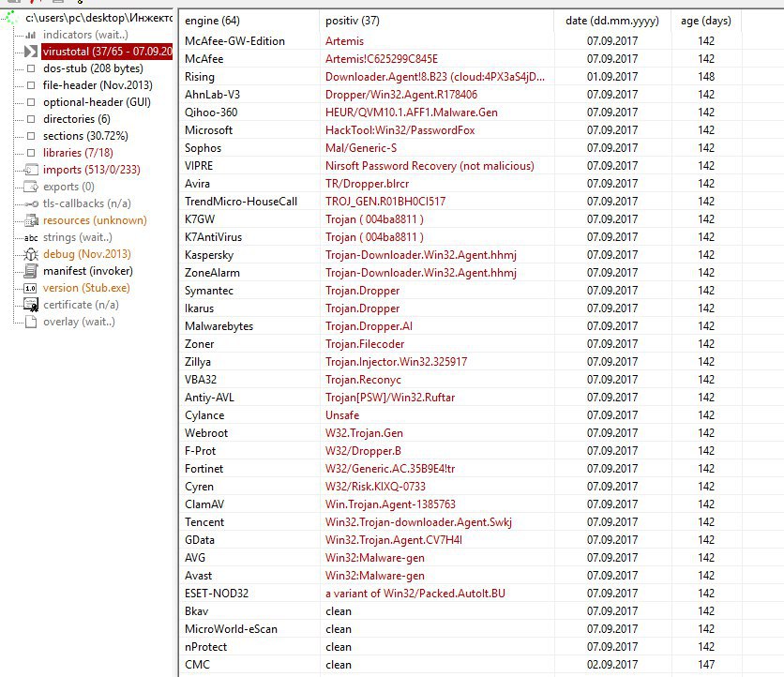Click the strings abc icon

tap(31, 238)
